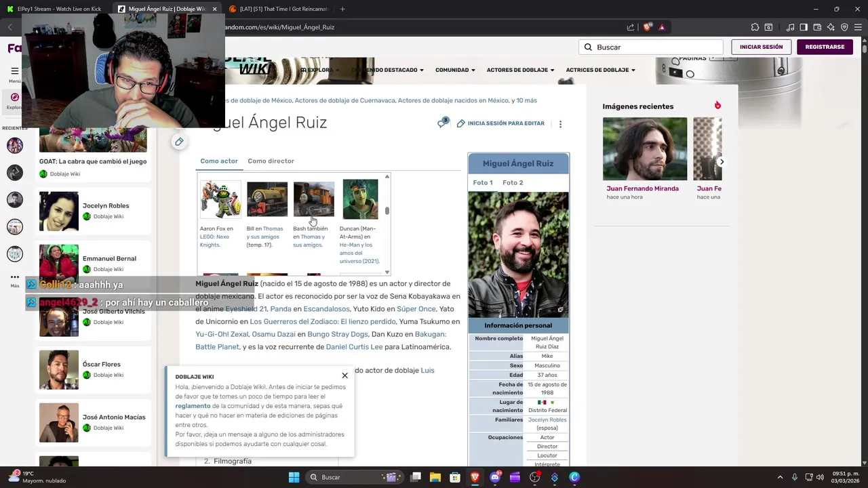Open the Fandom Menú hamburger icon
This screenshot has width=868, height=488.
tap(14, 71)
